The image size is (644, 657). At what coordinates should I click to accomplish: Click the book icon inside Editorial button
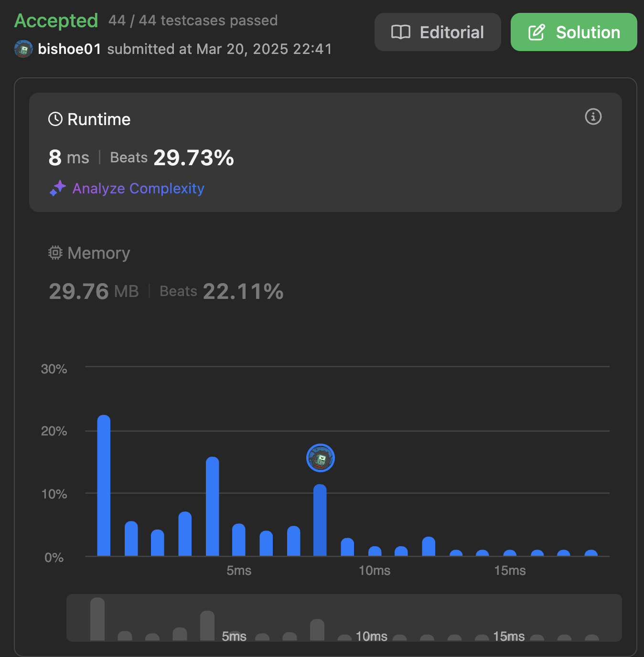point(401,32)
